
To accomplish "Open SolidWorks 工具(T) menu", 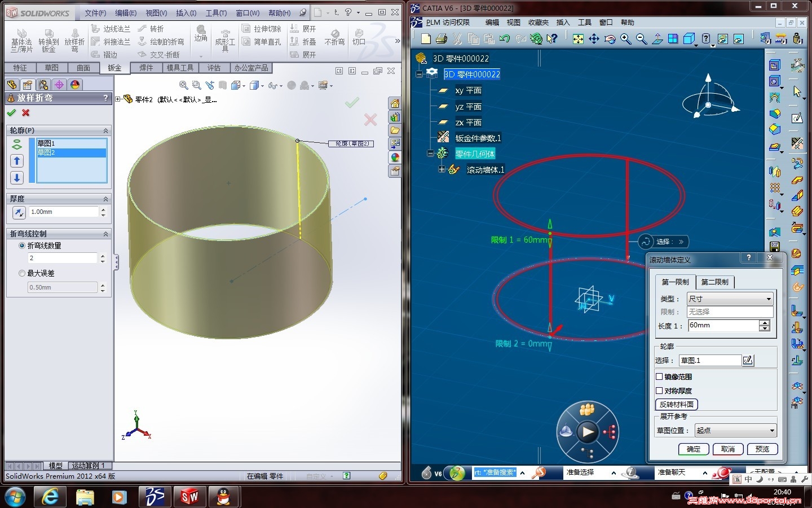I will tap(216, 13).
